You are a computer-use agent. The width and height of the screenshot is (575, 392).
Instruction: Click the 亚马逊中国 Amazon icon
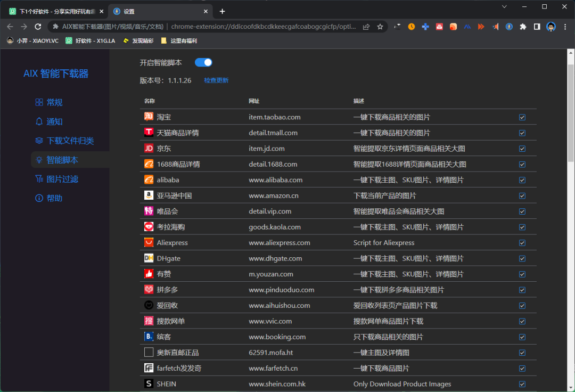click(x=149, y=195)
